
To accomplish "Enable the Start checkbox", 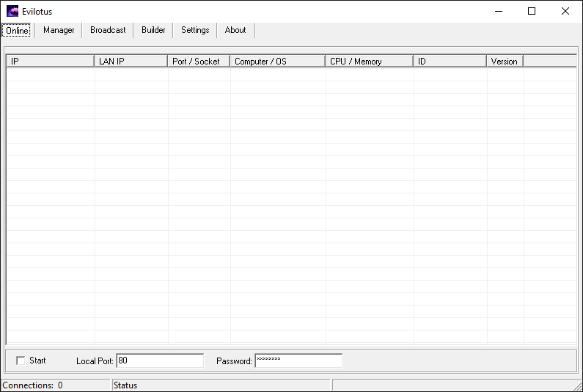I will [x=21, y=360].
